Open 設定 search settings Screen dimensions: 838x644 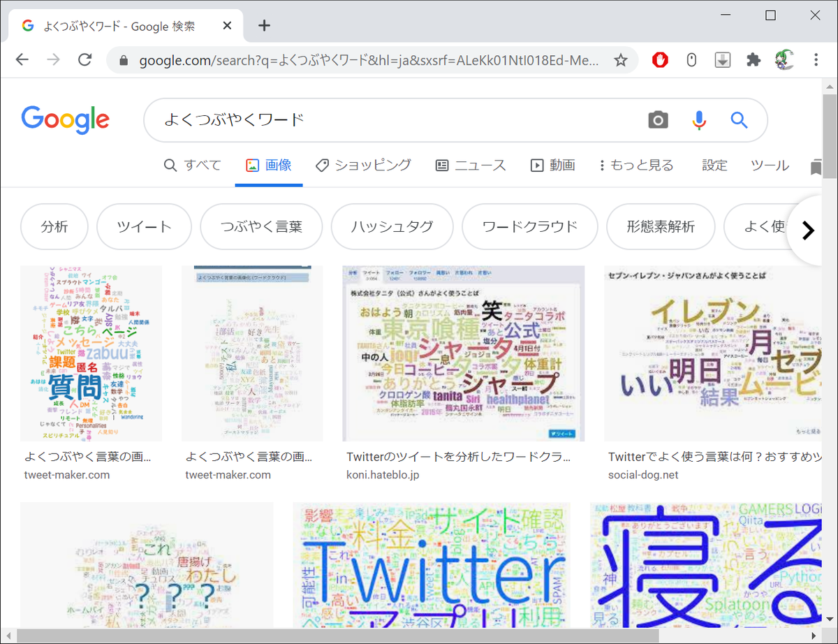tap(714, 166)
